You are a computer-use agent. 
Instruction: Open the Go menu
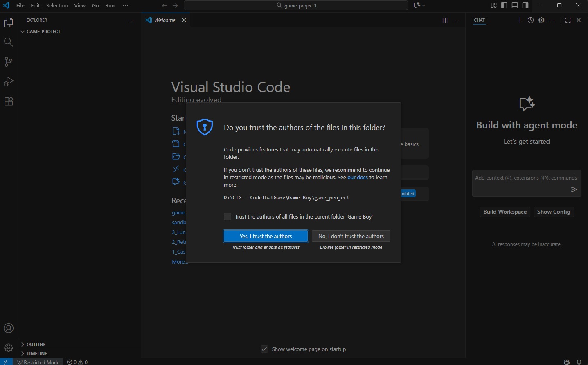pyautogui.click(x=95, y=6)
